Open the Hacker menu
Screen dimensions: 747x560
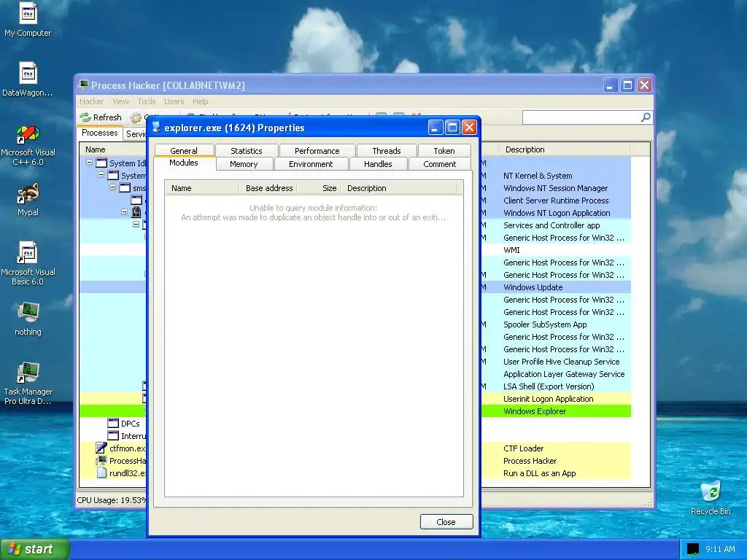[91, 101]
